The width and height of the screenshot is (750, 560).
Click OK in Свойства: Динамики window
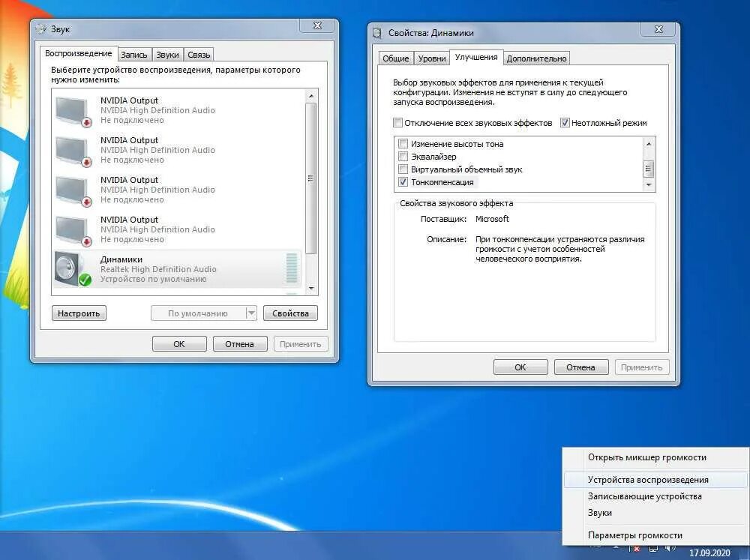520,367
